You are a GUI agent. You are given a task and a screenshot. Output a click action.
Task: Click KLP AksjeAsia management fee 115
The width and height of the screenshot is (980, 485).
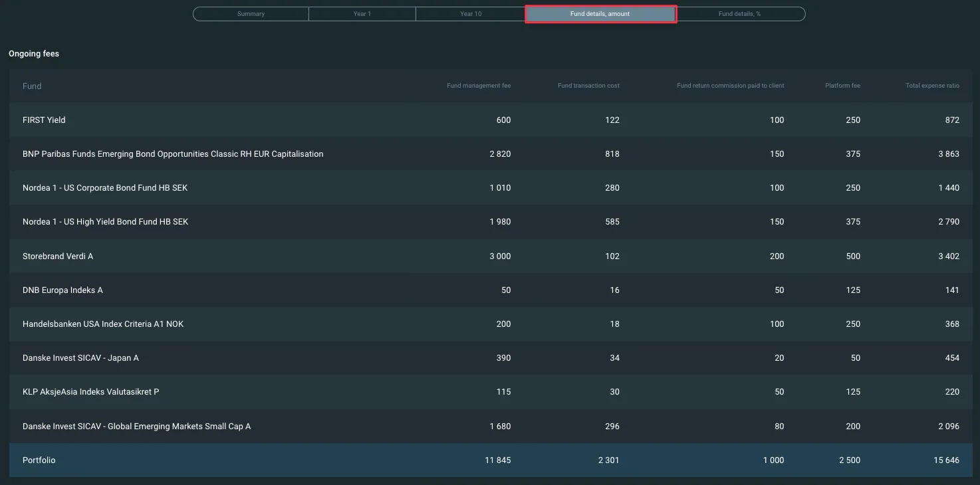pyautogui.click(x=503, y=392)
